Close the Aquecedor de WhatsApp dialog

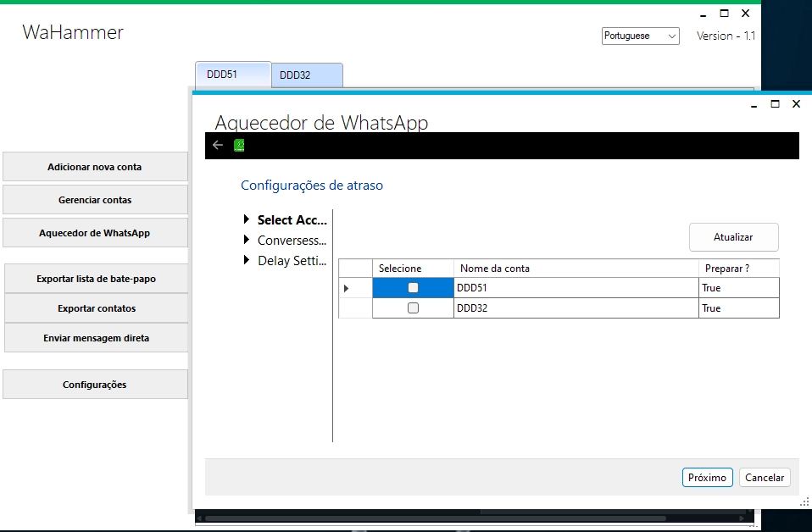pos(797,104)
